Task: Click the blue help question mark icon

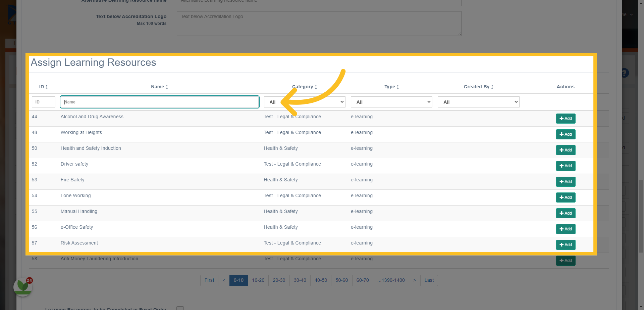Action: tap(625, 73)
